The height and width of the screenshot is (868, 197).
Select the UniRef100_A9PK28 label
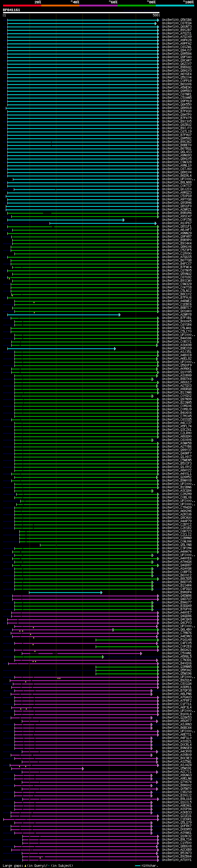[x=177, y=40]
